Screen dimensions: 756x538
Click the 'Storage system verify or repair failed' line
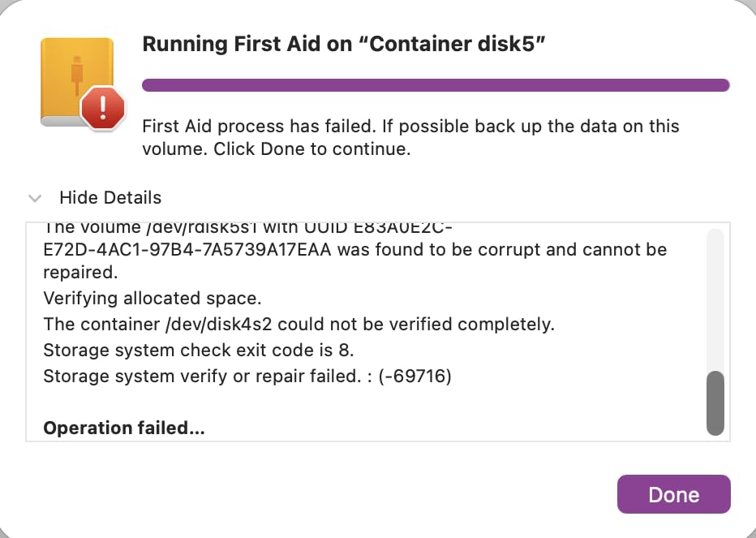click(247, 376)
